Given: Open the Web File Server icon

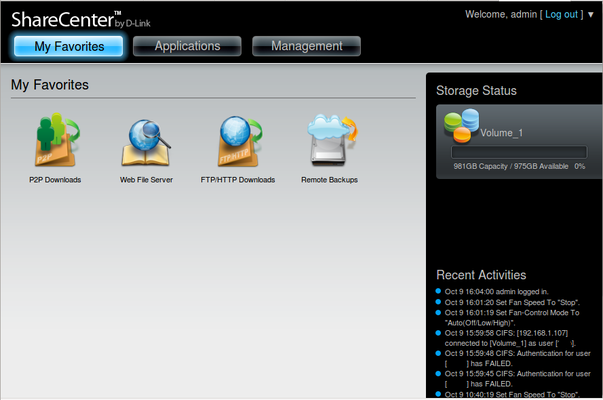Looking at the screenshot, I should pos(146,142).
